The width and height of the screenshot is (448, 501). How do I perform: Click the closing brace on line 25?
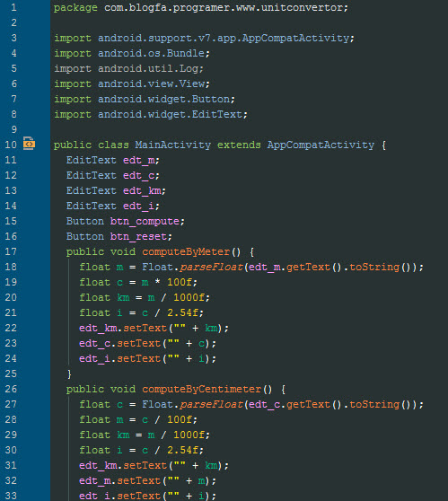click(x=69, y=374)
